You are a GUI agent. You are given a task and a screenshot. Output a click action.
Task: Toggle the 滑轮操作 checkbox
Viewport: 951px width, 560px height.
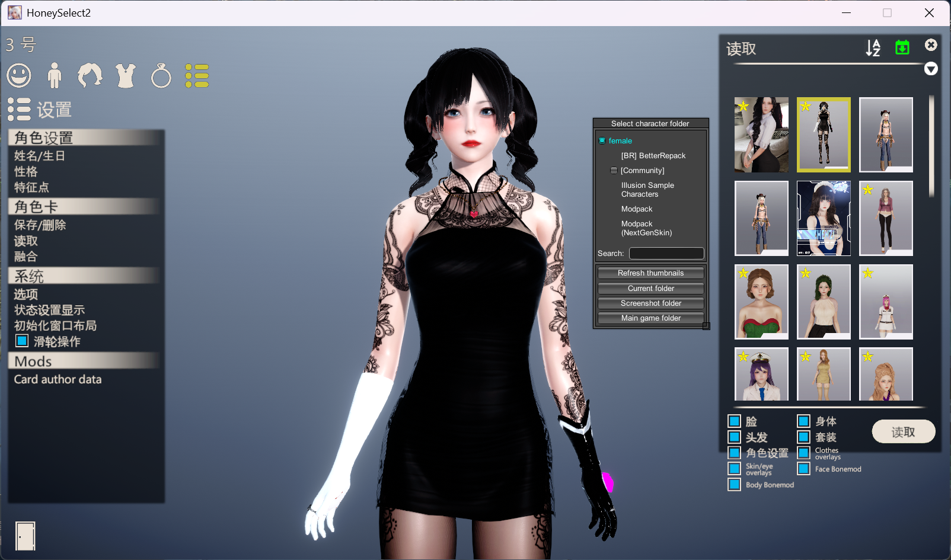pos(22,341)
